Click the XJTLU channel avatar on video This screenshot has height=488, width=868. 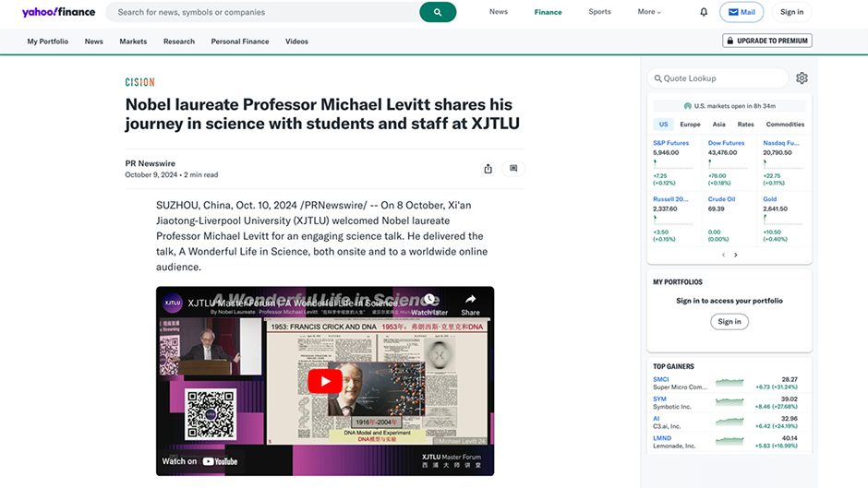(x=172, y=303)
